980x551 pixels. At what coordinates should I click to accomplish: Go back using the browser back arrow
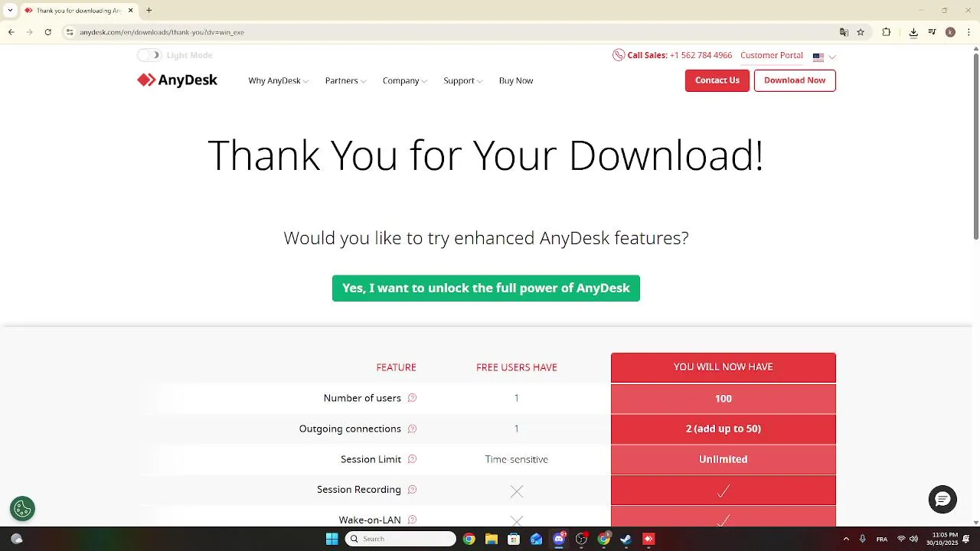coord(11,32)
